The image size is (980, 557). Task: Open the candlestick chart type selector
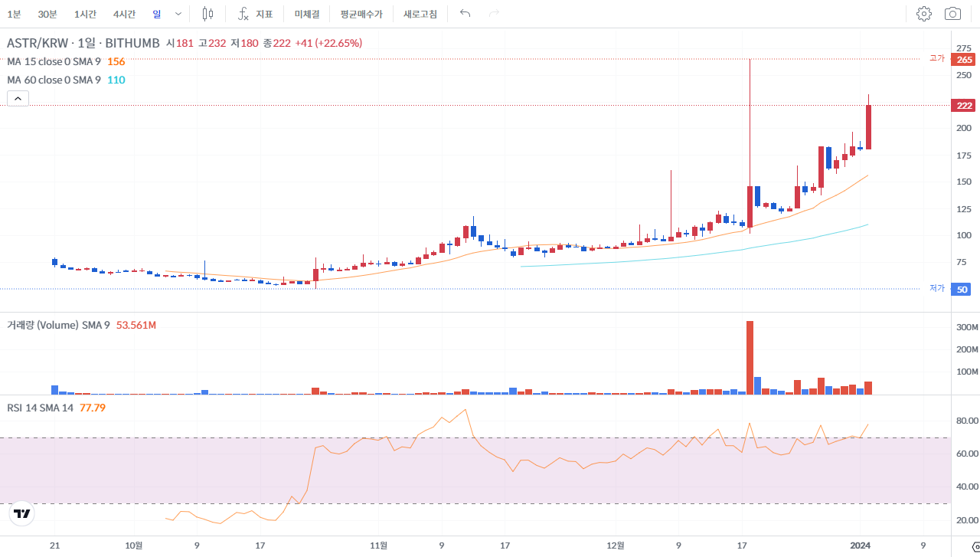tap(207, 14)
